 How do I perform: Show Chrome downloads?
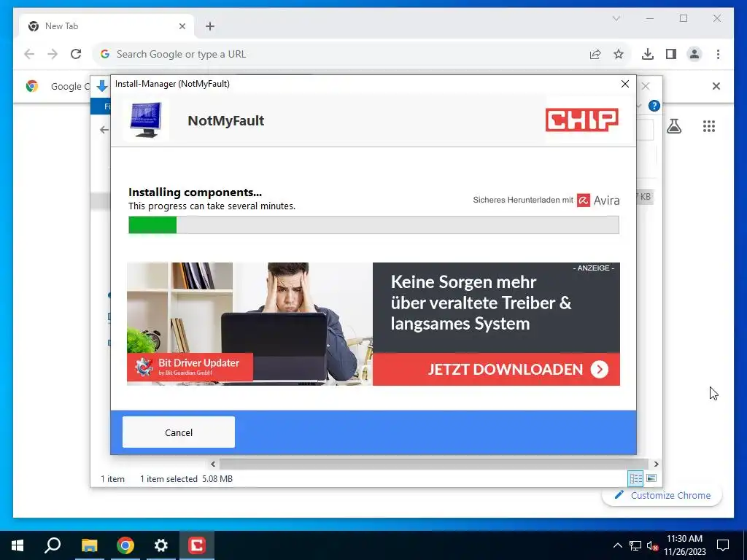(x=648, y=54)
